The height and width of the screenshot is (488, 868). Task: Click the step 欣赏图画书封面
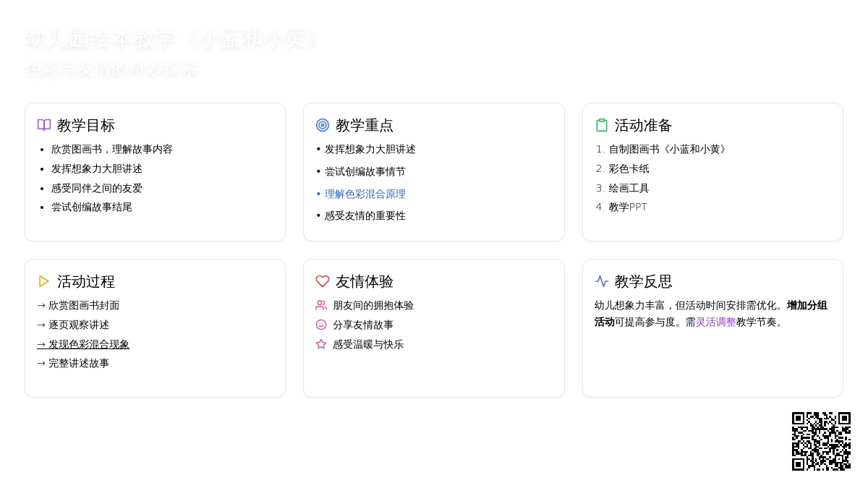click(x=78, y=305)
